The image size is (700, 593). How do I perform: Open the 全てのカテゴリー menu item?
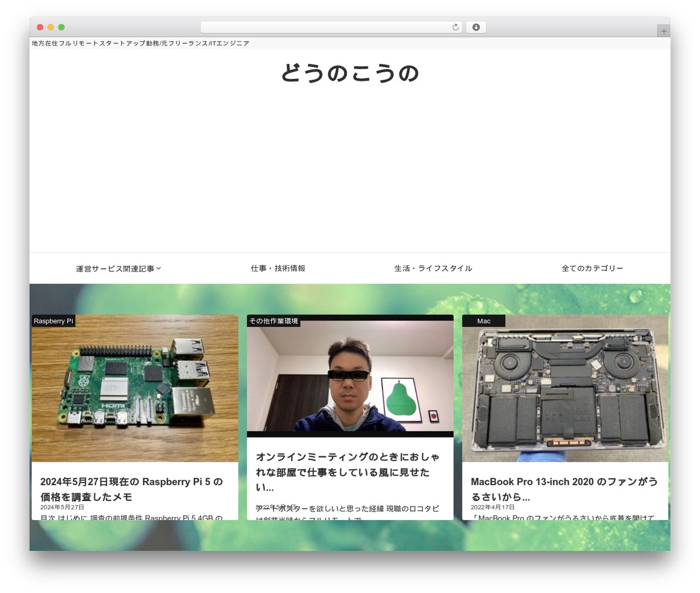point(592,268)
